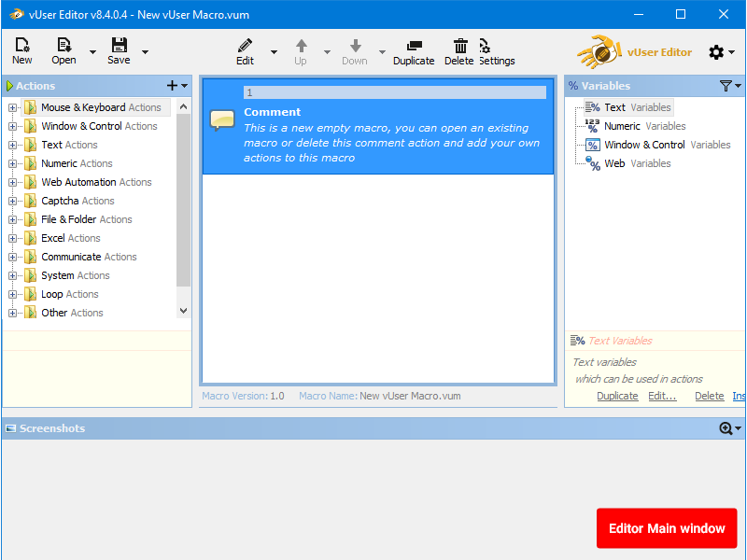Click the Loop Actions folder icon
The height and width of the screenshot is (560, 747).
coord(31,294)
